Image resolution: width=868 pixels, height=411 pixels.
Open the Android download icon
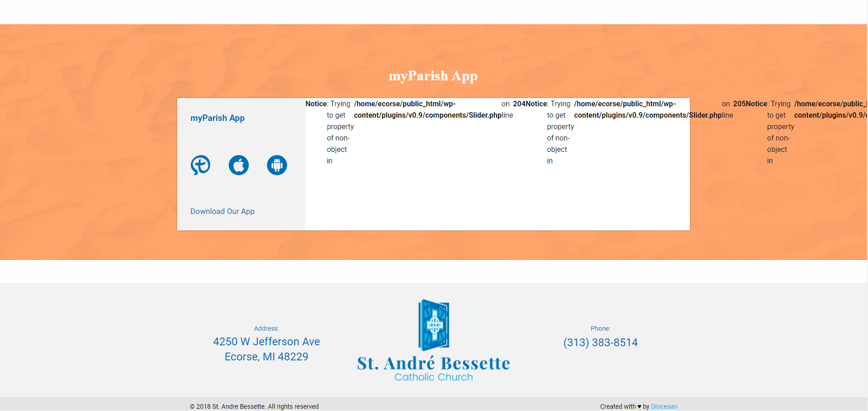coord(277,165)
